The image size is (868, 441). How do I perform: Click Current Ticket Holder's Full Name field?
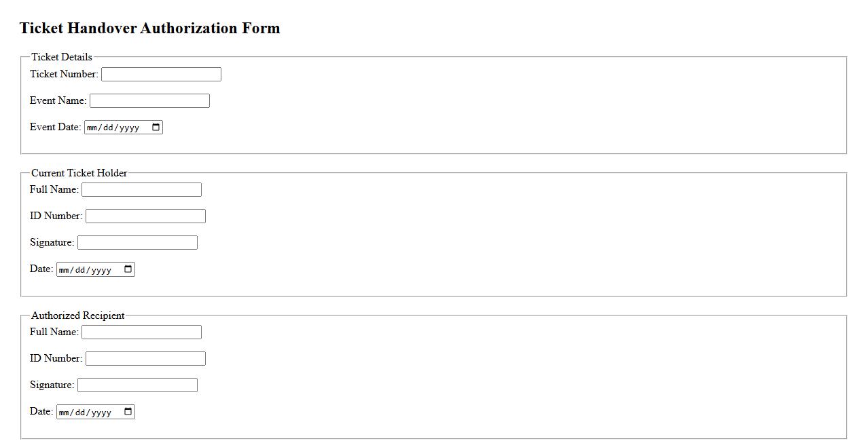pos(141,189)
